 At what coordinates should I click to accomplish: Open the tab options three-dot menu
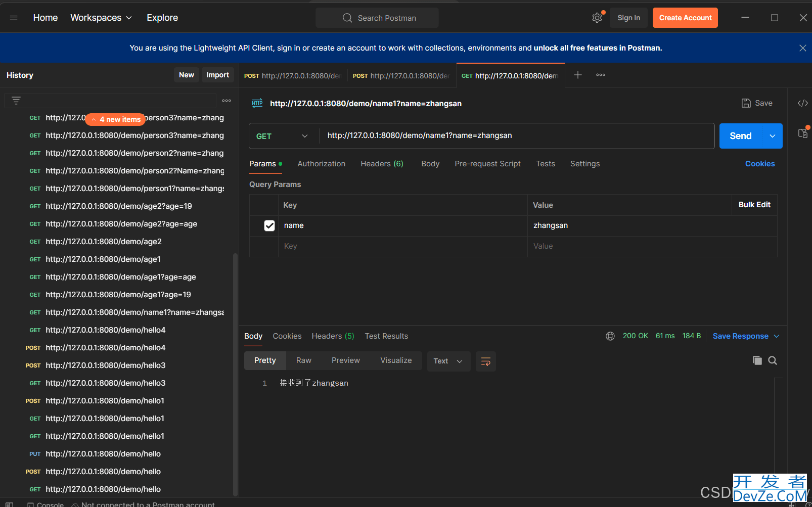tap(601, 75)
